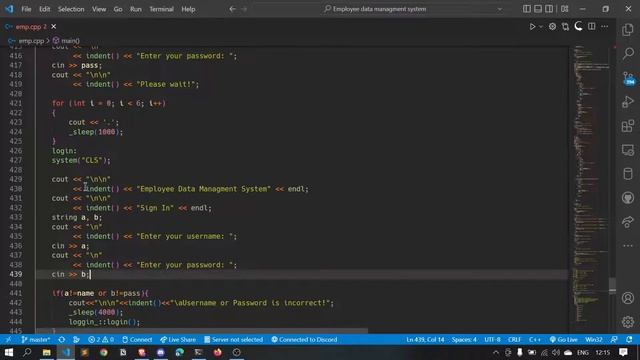Click Win32 configuration in status bar
This screenshot has height=360, width=640.
pos(594,340)
